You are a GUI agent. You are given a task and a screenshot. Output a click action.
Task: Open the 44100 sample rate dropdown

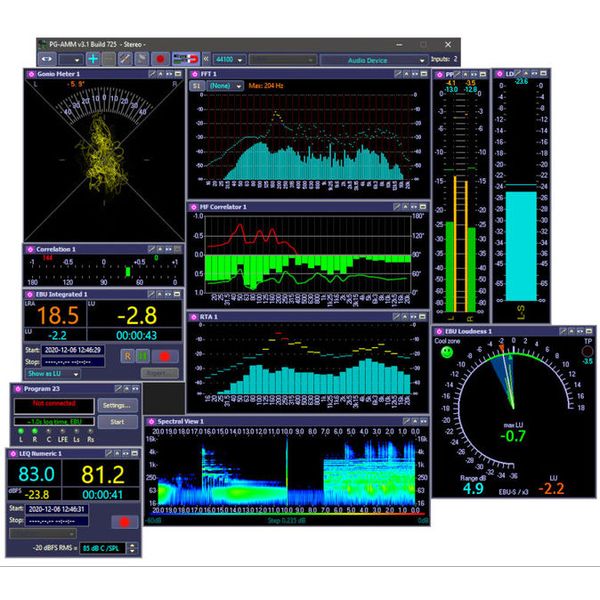tap(229, 60)
